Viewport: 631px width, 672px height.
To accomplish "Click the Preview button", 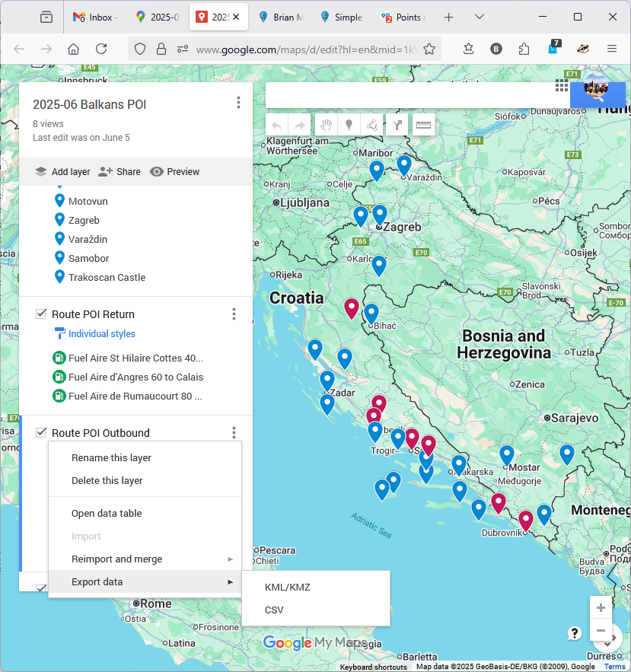I will click(x=175, y=171).
